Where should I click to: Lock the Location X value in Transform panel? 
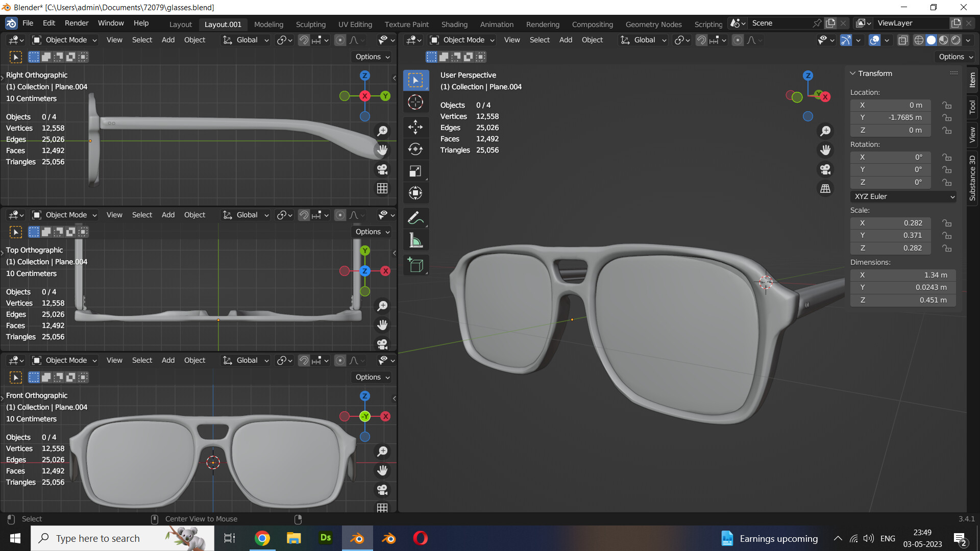pos(947,105)
